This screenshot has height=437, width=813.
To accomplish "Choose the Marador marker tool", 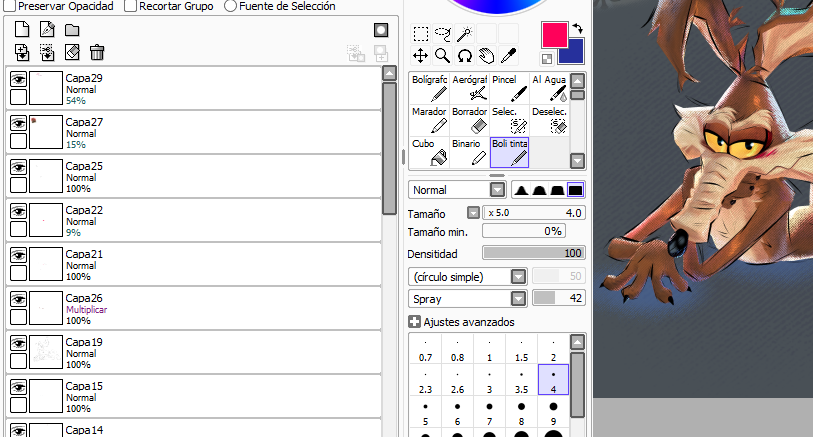I will coord(429,120).
